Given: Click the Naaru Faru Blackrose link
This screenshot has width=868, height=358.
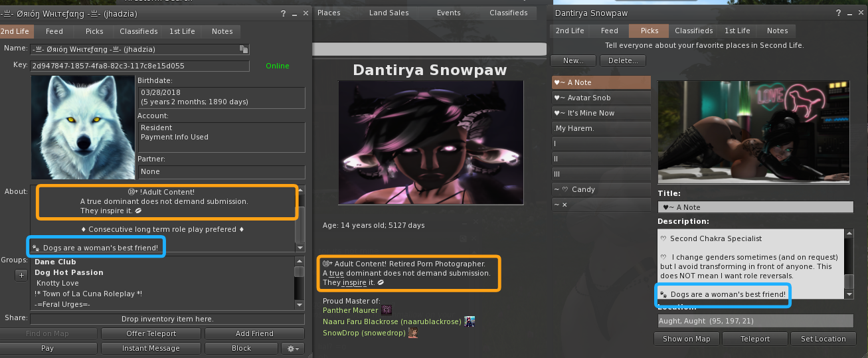Looking at the screenshot, I should click(x=392, y=321).
